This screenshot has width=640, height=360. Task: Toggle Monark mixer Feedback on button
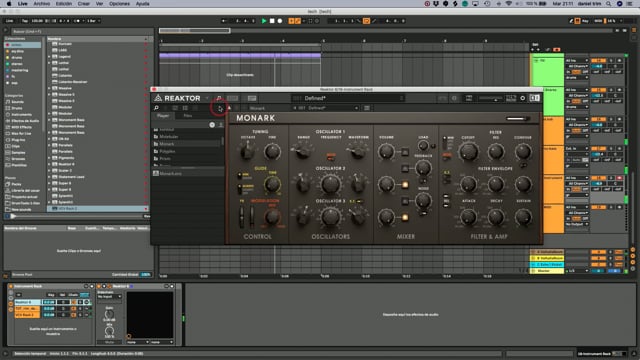(x=405, y=168)
